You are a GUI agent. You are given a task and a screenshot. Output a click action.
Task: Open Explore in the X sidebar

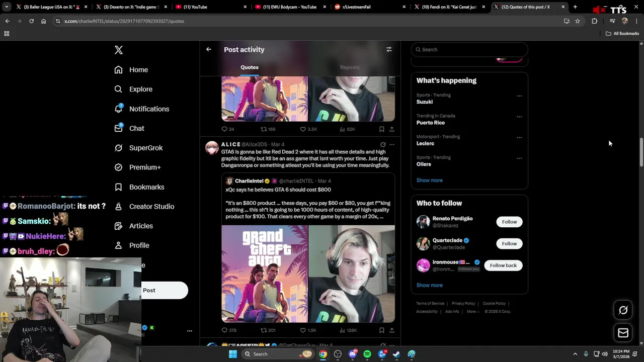click(x=133, y=89)
